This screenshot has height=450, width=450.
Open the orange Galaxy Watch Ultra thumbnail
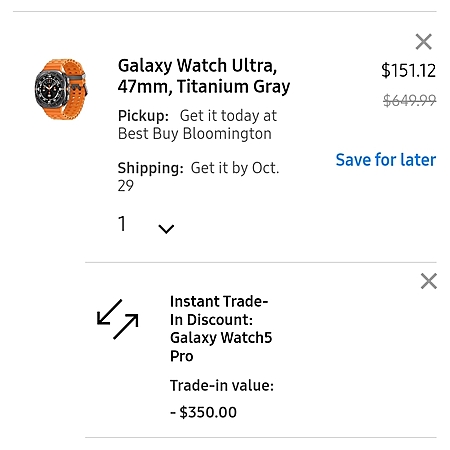pos(61,89)
